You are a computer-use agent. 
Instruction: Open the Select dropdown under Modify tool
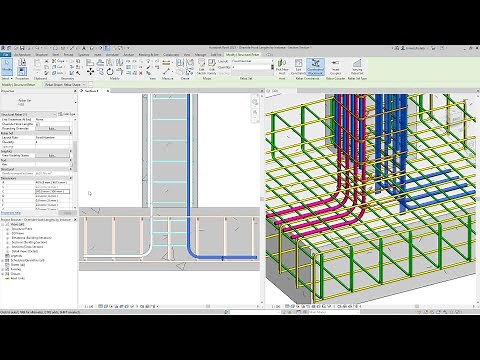click(x=7, y=78)
